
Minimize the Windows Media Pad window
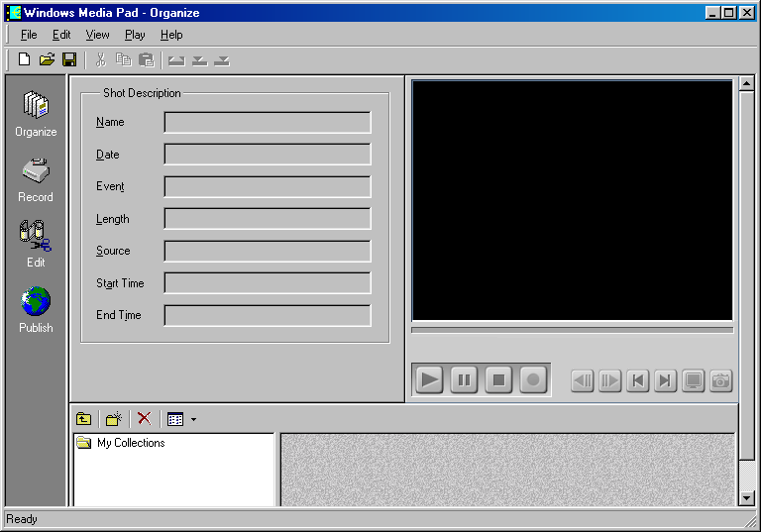click(x=712, y=13)
